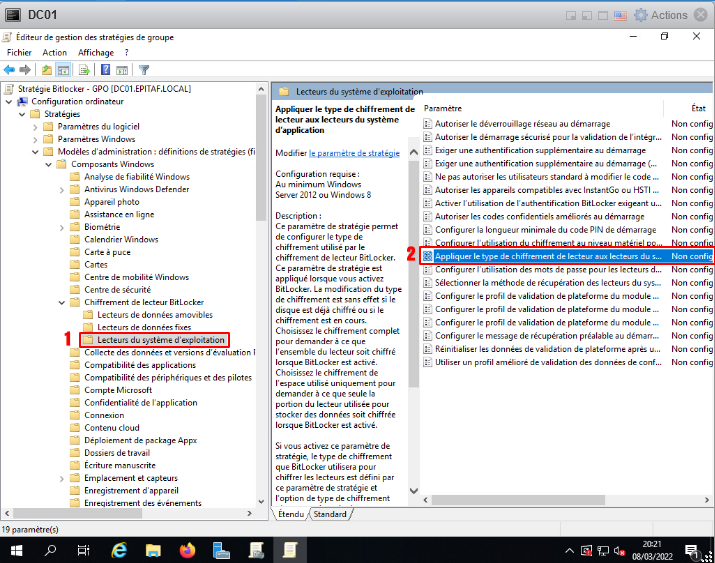
Task: Click the Paramètre column header
Action: [x=443, y=107]
